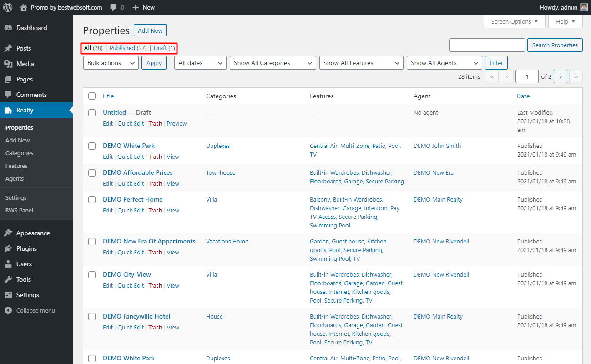Viewport: 591px width, 364px height.
Task: Click the Pages sidebar icon
Action: pyautogui.click(x=8, y=79)
